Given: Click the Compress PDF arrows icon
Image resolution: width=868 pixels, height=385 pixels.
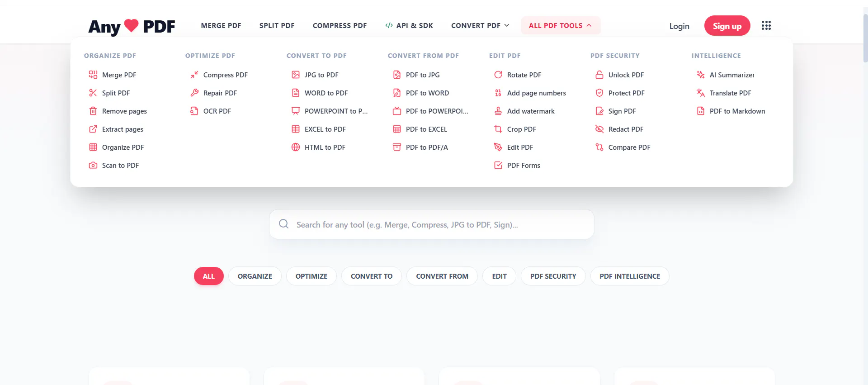Looking at the screenshot, I should pyautogui.click(x=194, y=75).
